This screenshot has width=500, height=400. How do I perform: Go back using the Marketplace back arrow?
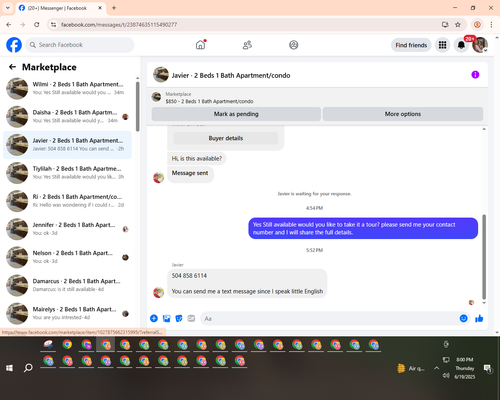(12, 67)
